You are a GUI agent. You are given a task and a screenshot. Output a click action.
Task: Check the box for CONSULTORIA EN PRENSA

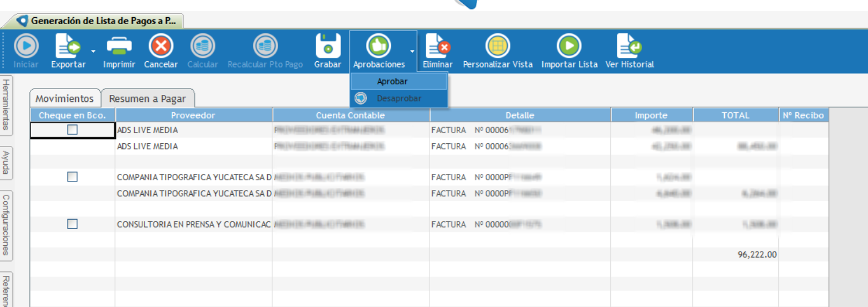[72, 224]
